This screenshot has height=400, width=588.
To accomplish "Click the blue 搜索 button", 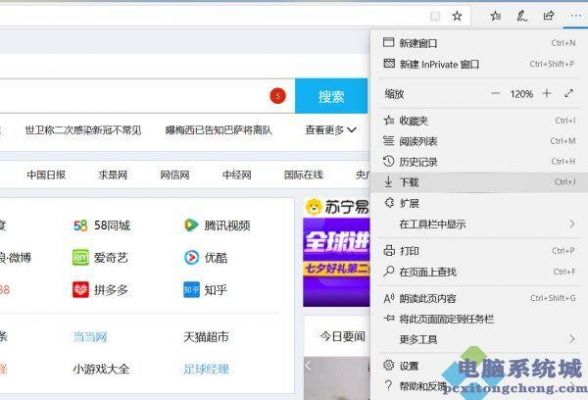I will [x=331, y=96].
